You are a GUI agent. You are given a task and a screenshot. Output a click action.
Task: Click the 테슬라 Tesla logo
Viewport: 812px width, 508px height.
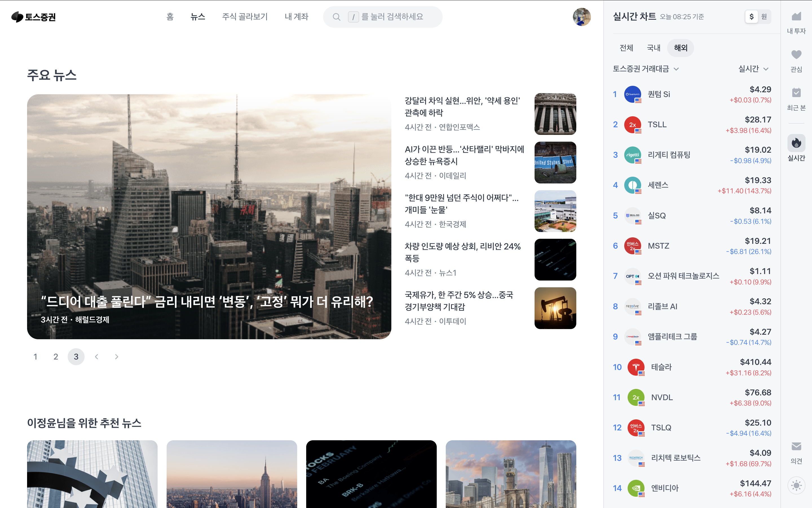(x=636, y=367)
